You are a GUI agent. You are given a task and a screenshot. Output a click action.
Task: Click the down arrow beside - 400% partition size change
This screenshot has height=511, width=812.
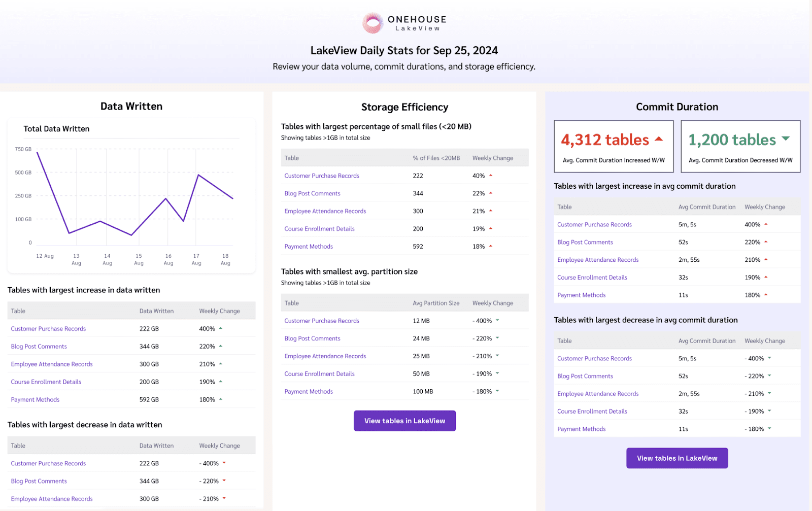pyautogui.click(x=497, y=320)
